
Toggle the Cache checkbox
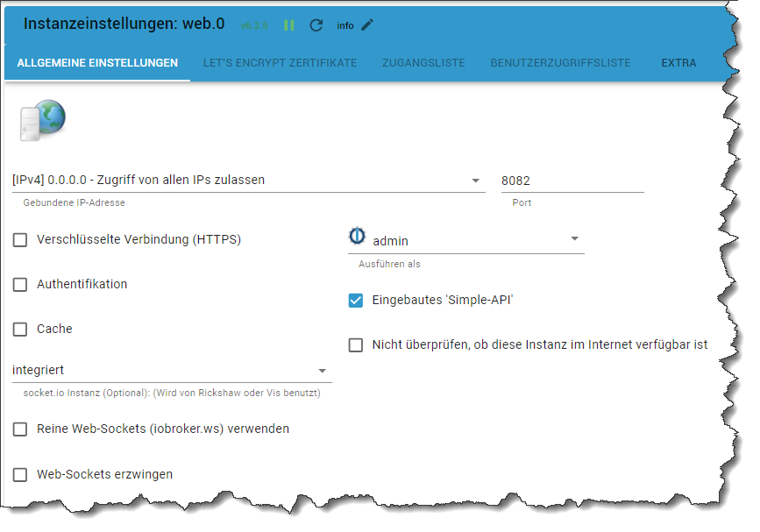coord(20,330)
